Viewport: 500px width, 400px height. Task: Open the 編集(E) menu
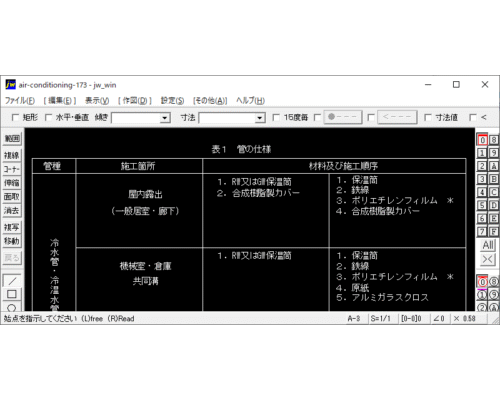60,101
